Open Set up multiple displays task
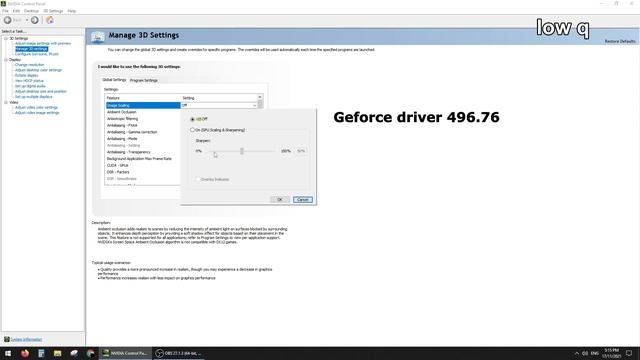Screen dimensions: 640x360 point(33,97)
